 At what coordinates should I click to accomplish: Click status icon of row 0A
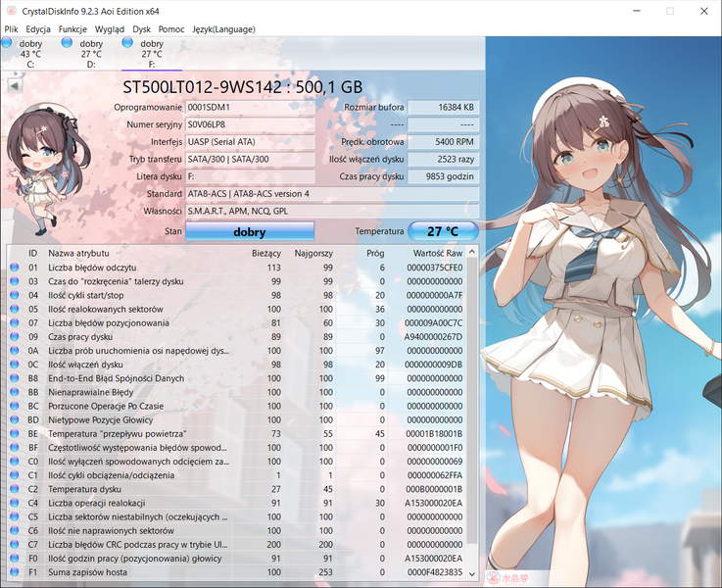pos(15,351)
